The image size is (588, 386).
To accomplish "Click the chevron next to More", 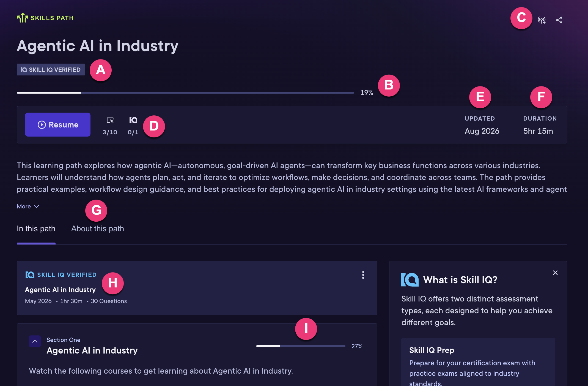I will point(36,206).
